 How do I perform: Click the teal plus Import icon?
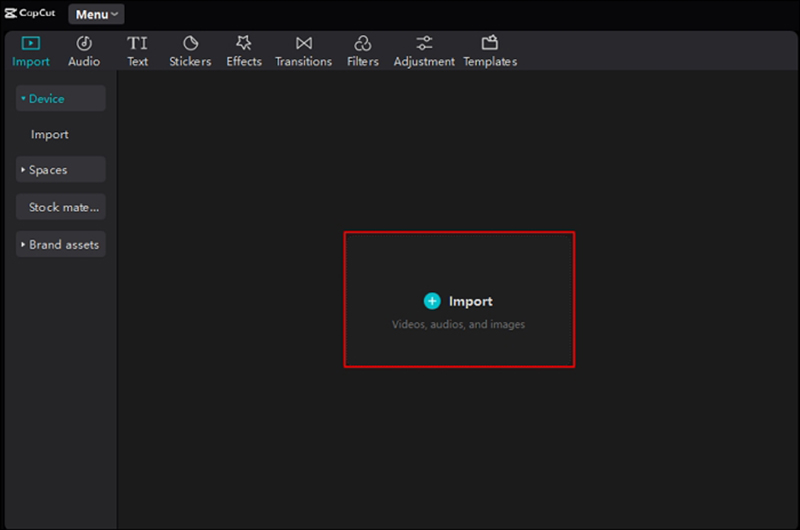point(432,301)
